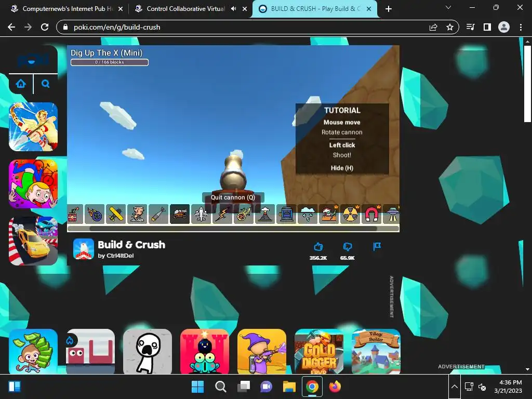Select the falling bomb weapon
Viewport: 532px width, 399px height.
pos(158,214)
